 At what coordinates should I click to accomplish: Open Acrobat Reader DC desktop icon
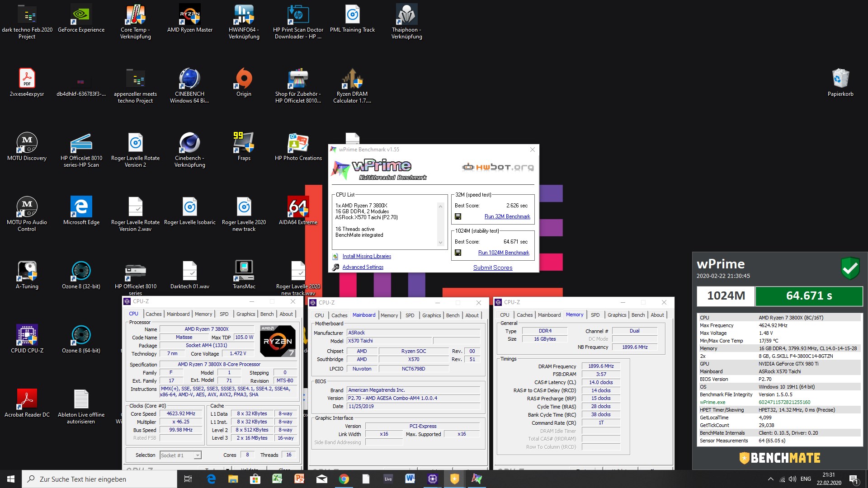tap(27, 404)
